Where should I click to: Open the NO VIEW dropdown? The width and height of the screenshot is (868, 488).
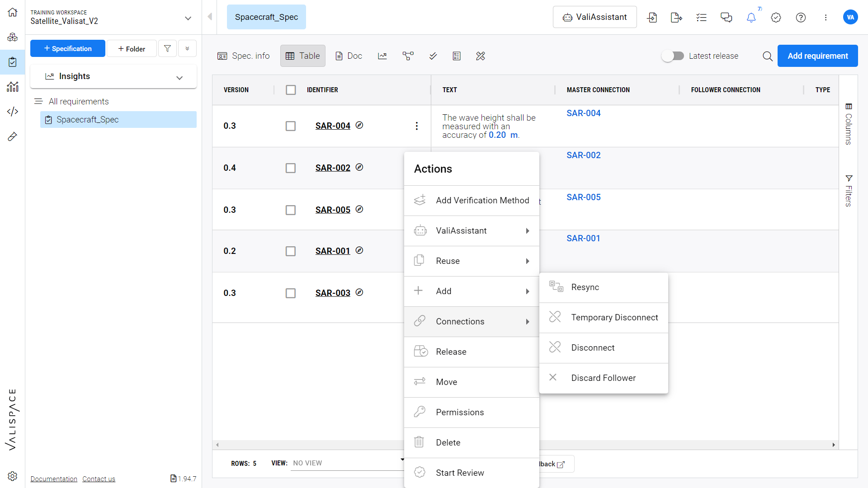(348, 463)
